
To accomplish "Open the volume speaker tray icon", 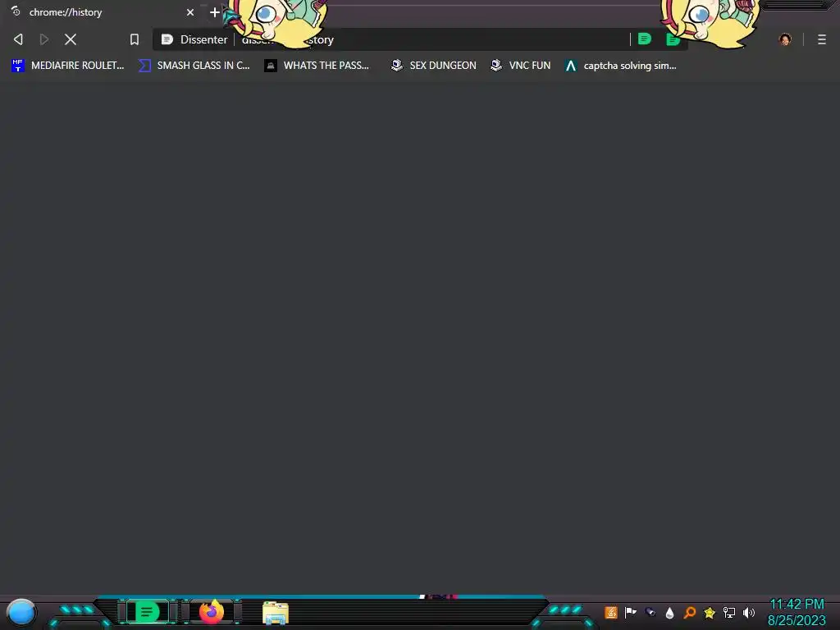I will point(749,612).
